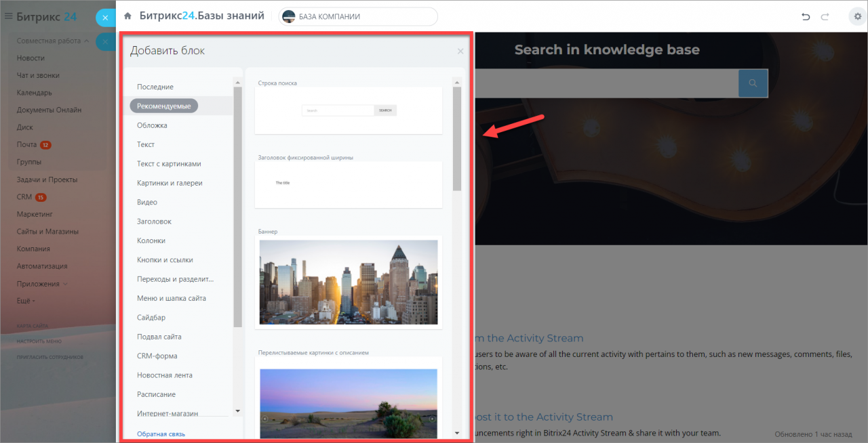Select Новостная лента category

[x=165, y=375]
